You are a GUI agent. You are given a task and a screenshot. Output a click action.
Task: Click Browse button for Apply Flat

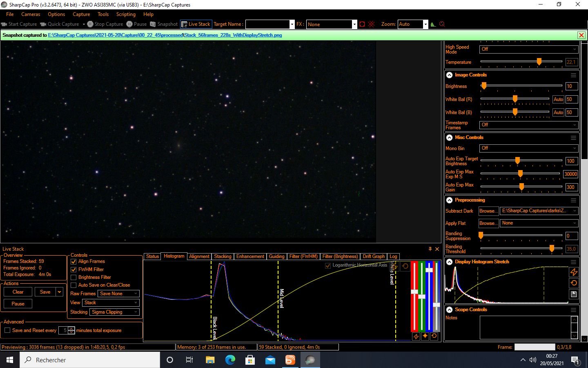pyautogui.click(x=488, y=223)
